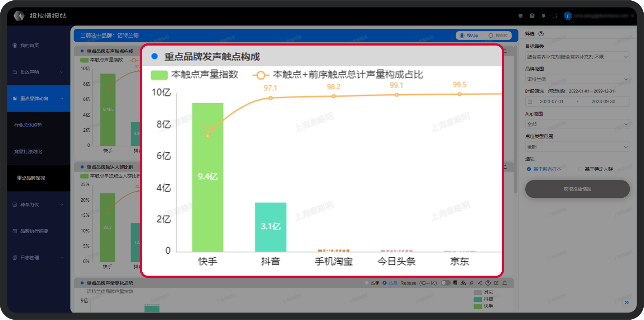Go to 我的首页 in sidebar
The height and width of the screenshot is (320, 644).
29,46
